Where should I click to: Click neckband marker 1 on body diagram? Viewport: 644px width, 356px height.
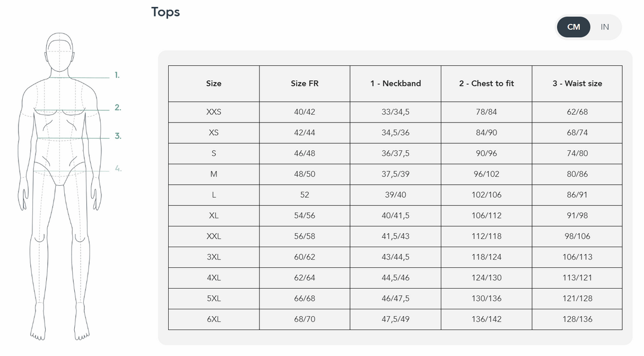117,75
